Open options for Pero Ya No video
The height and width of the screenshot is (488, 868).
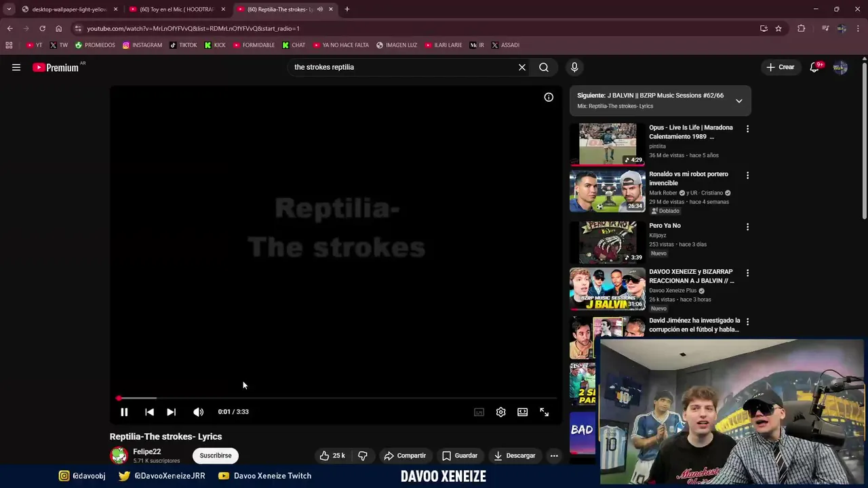click(x=747, y=227)
